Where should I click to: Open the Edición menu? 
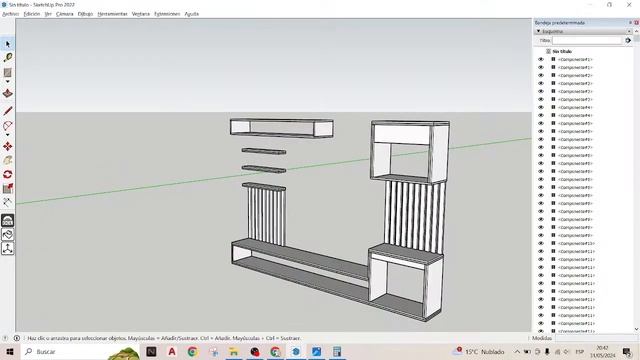[x=32, y=14]
